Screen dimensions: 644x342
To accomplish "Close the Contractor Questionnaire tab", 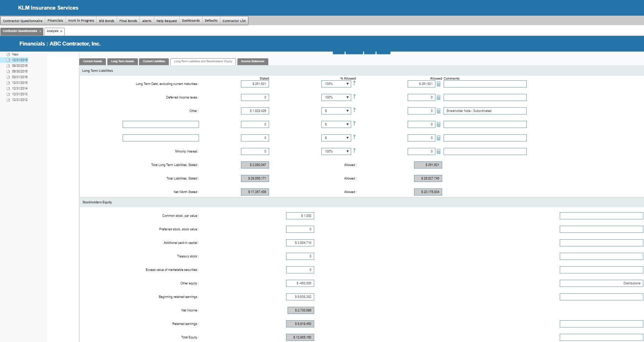I will click(x=40, y=31).
